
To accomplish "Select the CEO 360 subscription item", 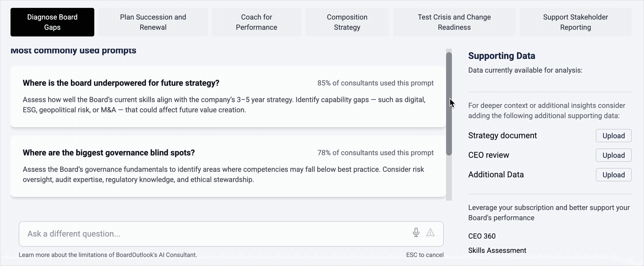I will pyautogui.click(x=482, y=236).
